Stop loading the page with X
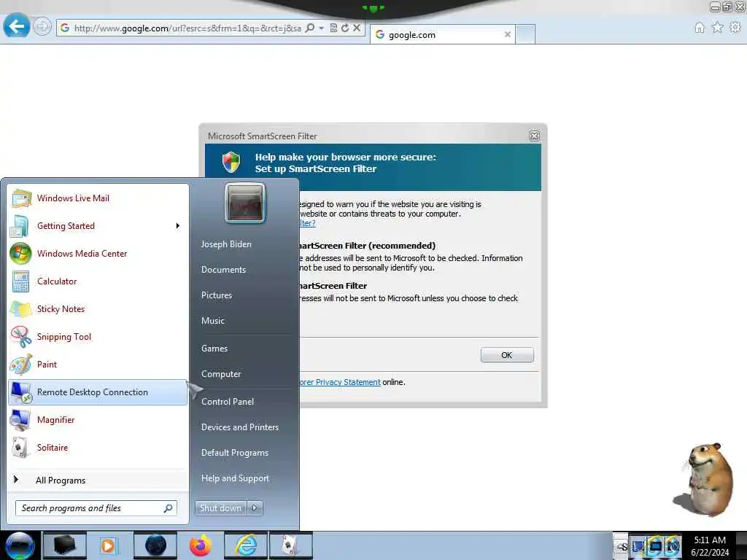 click(x=356, y=28)
